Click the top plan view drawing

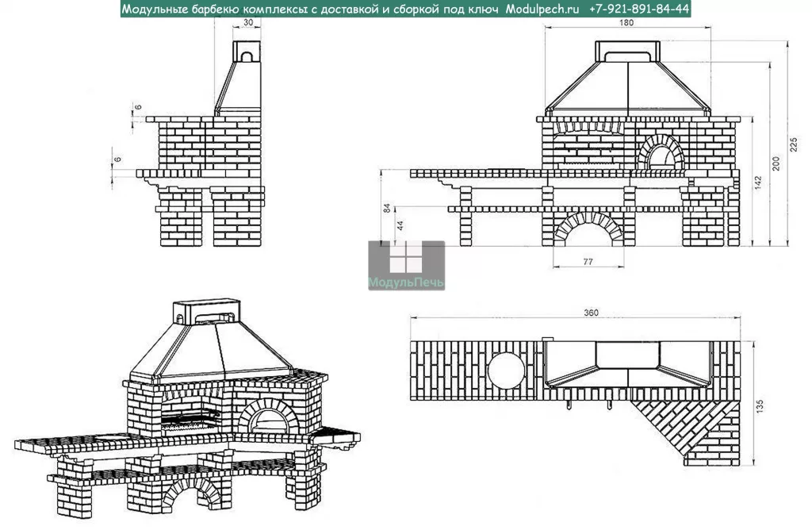point(576,402)
